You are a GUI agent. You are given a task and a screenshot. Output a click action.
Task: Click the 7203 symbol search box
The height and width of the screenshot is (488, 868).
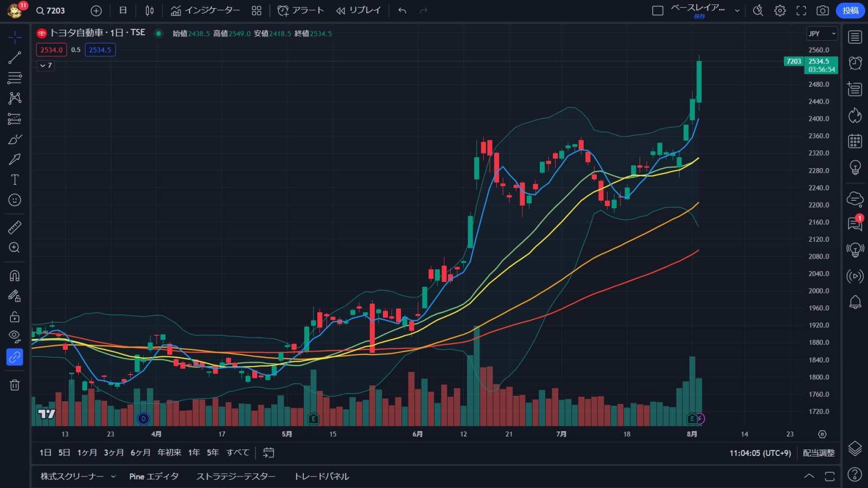pyautogui.click(x=50, y=10)
